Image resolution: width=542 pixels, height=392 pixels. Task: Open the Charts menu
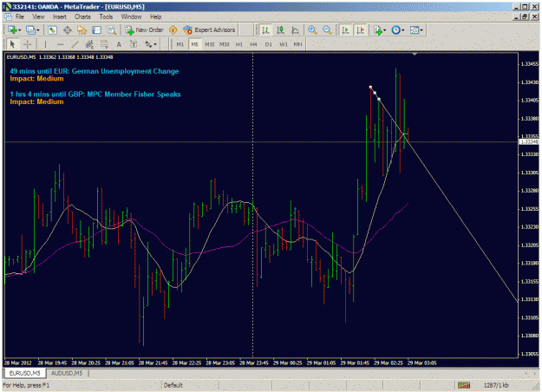tap(82, 16)
